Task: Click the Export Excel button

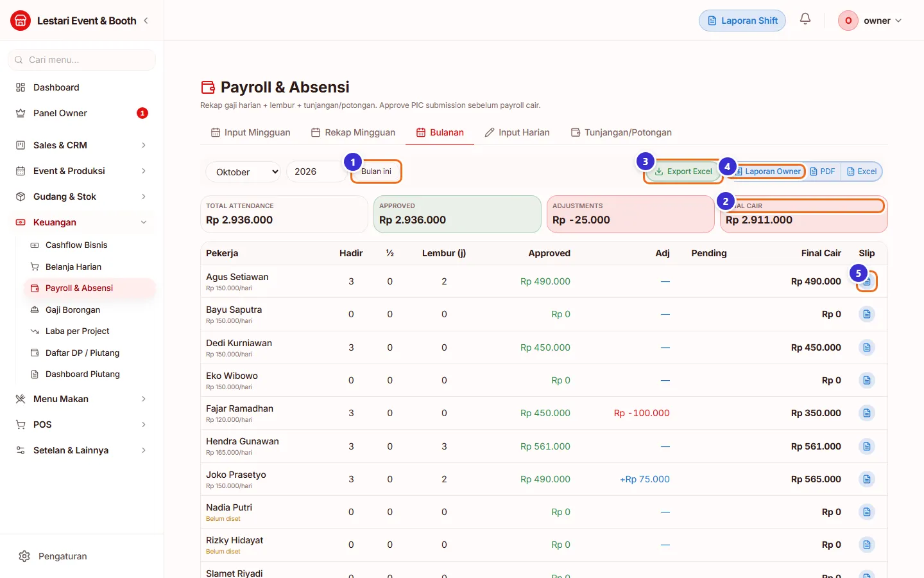Action: click(x=683, y=171)
